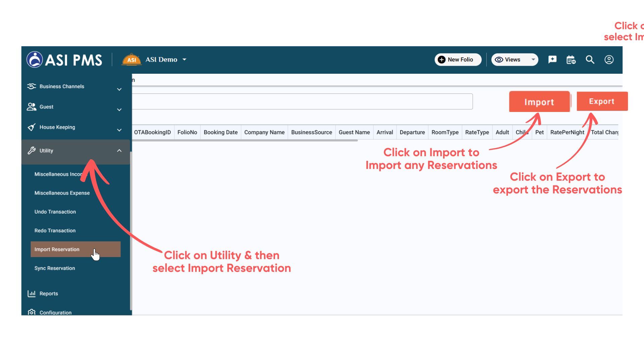The height and width of the screenshot is (362, 644).
Task: Click the Reports bar chart icon
Action: 32,294
